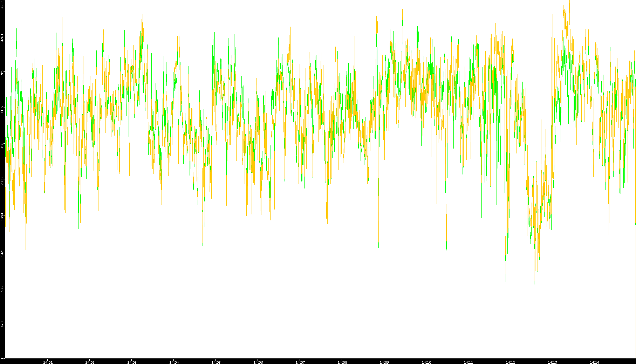Click the 1894 vertical axis label
This screenshot has height=364, width=636.
pyautogui.click(x=2, y=217)
